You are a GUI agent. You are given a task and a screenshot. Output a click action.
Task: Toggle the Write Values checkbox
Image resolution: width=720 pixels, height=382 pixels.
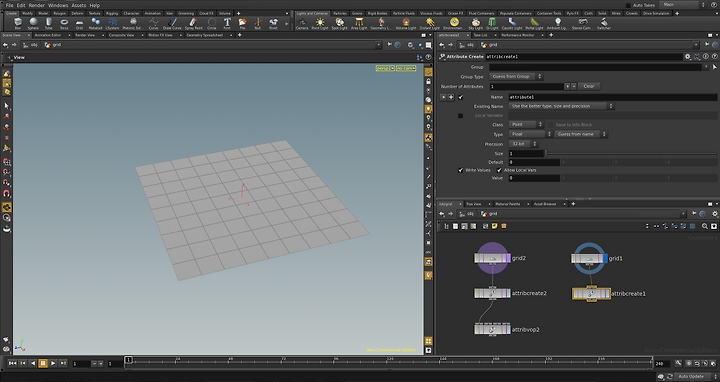[x=461, y=170]
